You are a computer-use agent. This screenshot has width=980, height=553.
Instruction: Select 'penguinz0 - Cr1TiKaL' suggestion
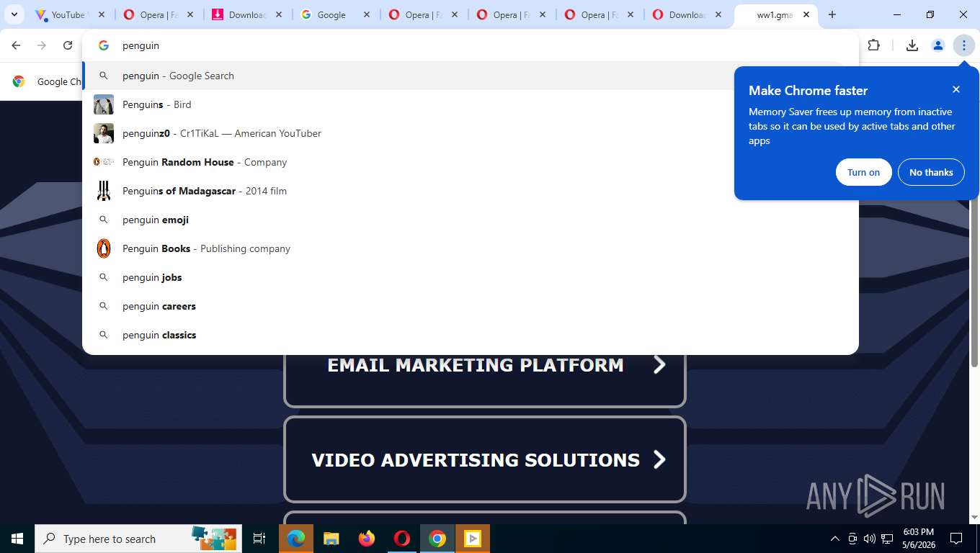point(471,133)
